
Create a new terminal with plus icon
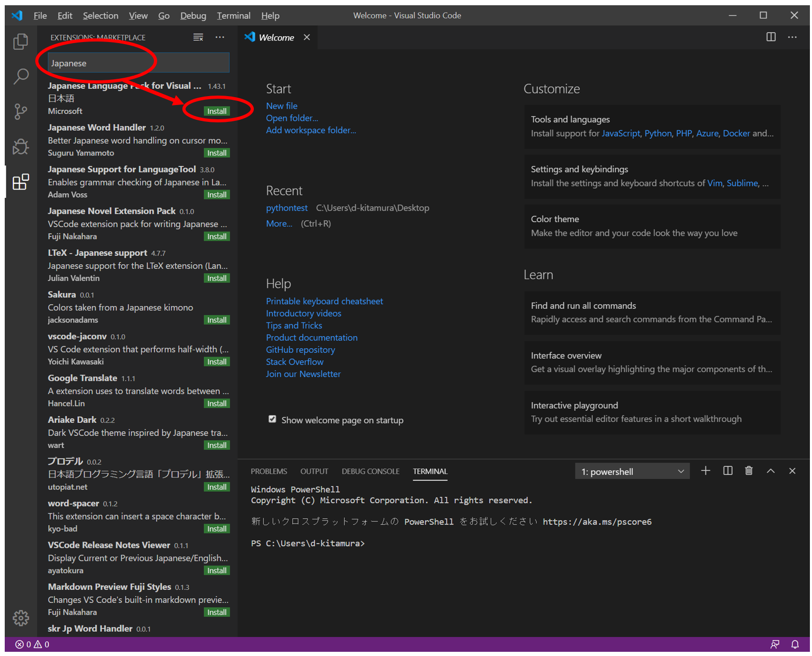[x=706, y=471]
